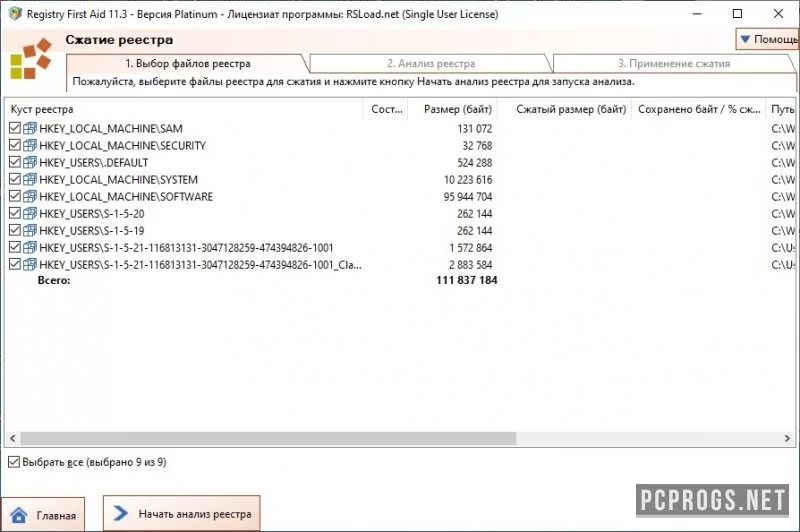Click the hive icon of HKEY_LOCAL_MACHINE\SOFTWARE
This screenshot has height=532, width=800.
pos(30,196)
